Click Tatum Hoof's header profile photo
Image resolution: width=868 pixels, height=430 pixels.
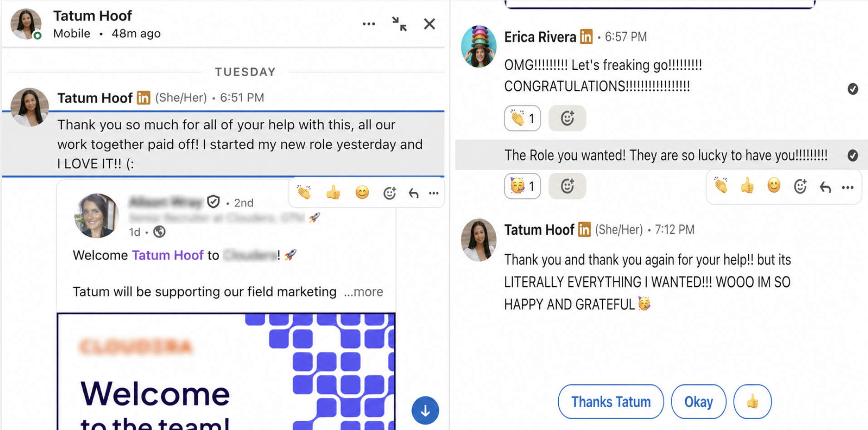coord(26,24)
